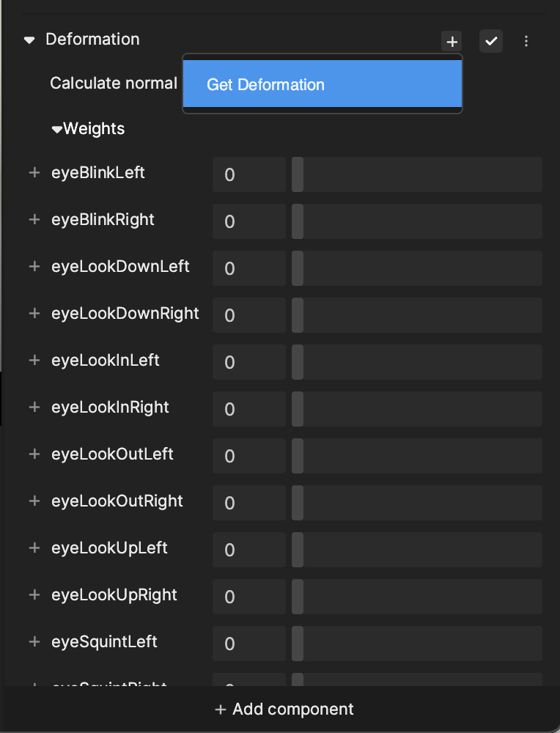Click plus icon beside eyeBlinkLeft
The height and width of the screenshot is (733, 560).
click(34, 173)
